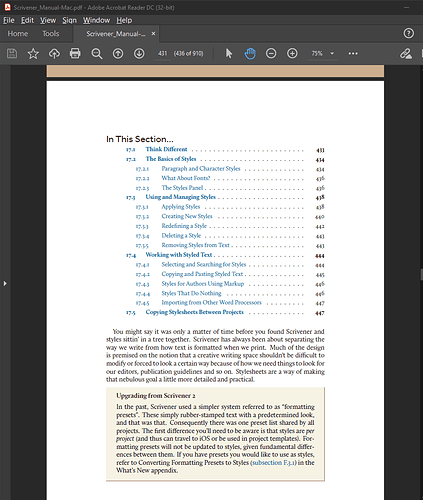Open The Styles Panel link
Screen dimensions: 423x500
coord(182,188)
